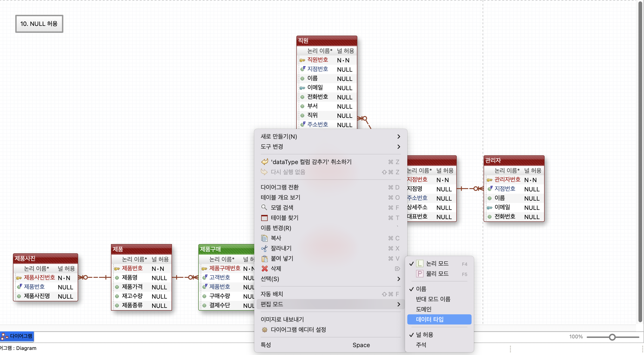Screen dimensions: 644x355
Task: Click the gear icon for 다이어그램 에디터 설정
Action: click(x=264, y=330)
